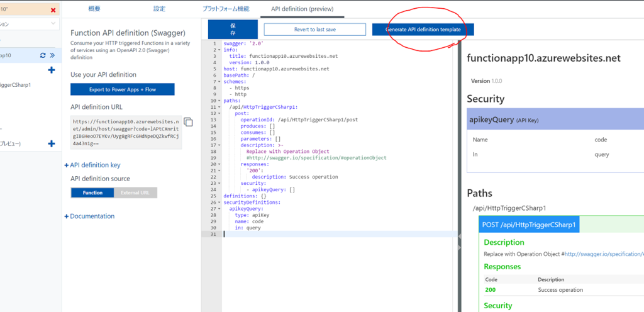Fold the description block at line 17
Viewport: 644px width, 312px height.
[x=219, y=145]
